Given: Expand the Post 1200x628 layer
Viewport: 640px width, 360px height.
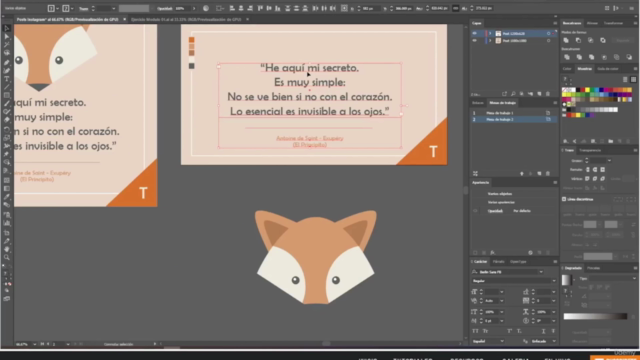Looking at the screenshot, I should pos(490,33).
